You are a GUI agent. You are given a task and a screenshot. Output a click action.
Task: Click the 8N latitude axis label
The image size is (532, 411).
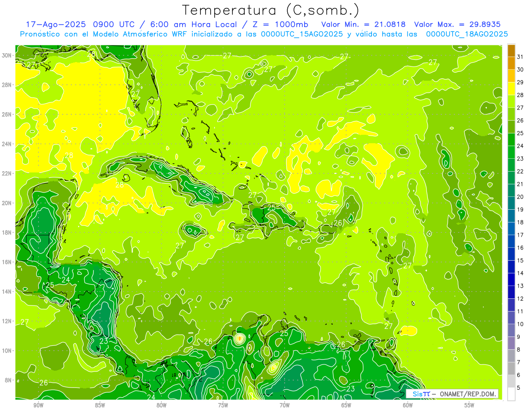pos(8,380)
